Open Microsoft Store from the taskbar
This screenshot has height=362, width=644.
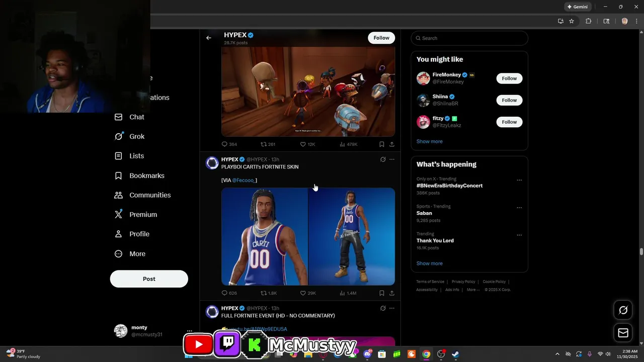tap(382, 354)
